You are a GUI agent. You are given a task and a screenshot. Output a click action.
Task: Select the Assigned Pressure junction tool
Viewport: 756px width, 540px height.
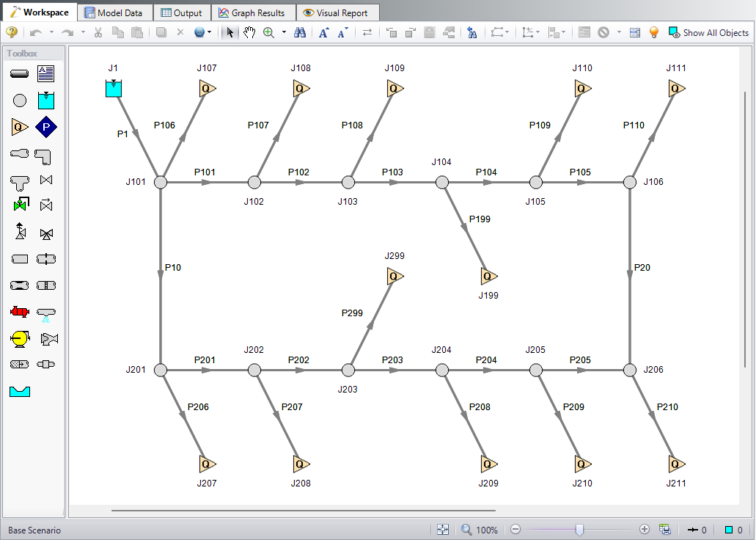pyautogui.click(x=46, y=127)
